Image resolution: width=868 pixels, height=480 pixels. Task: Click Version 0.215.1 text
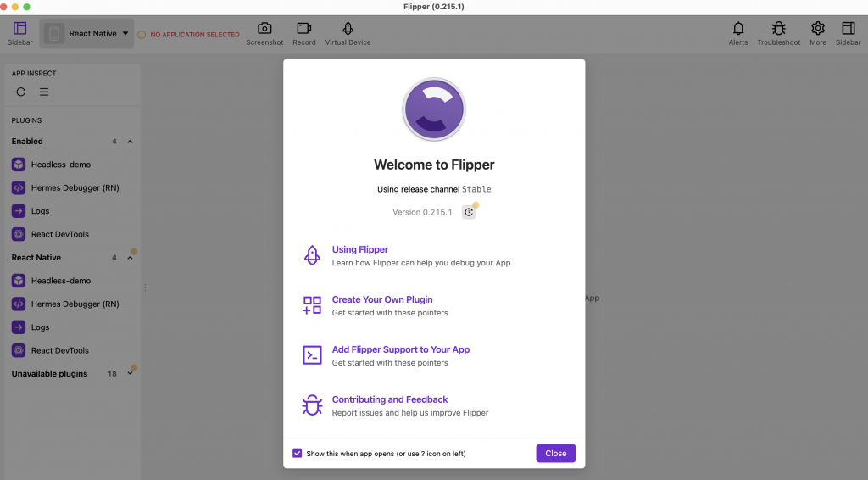coord(422,212)
